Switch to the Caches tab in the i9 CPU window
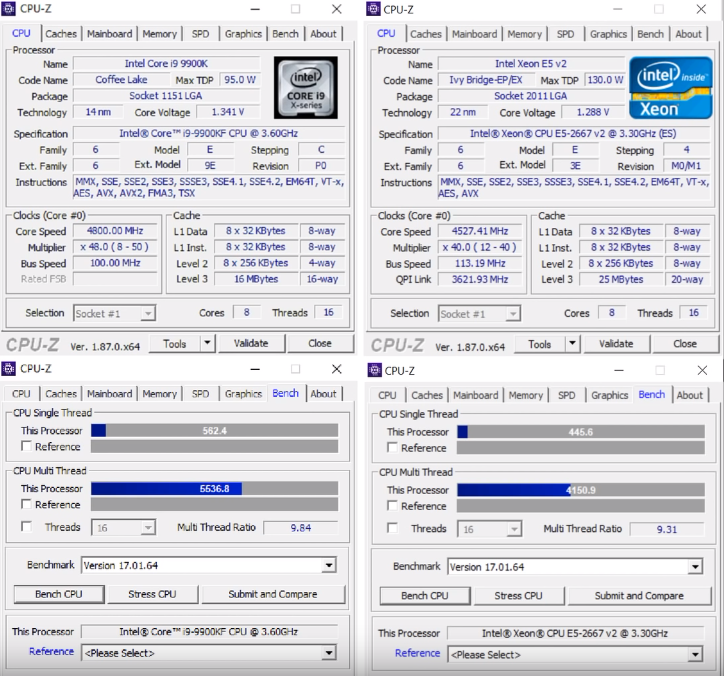The image size is (724, 676). point(61,34)
